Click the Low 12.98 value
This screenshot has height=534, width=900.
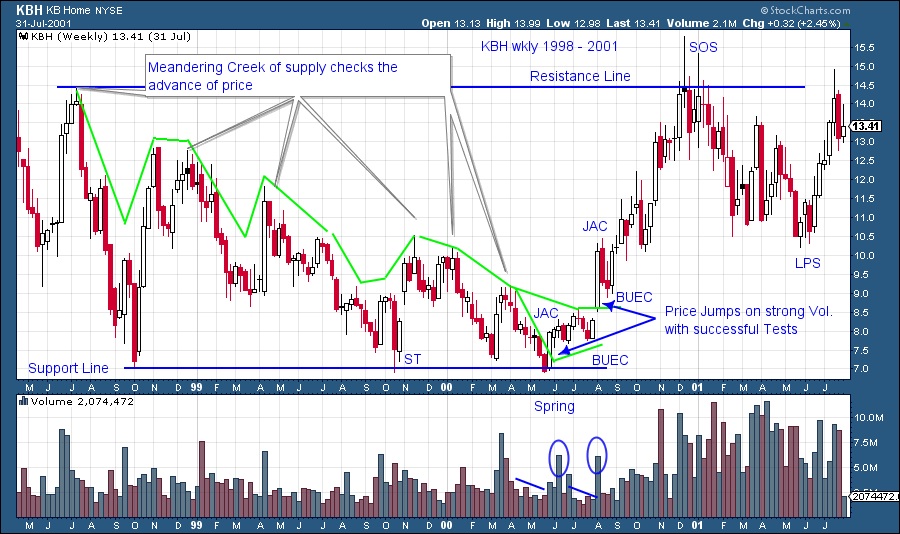tap(573, 24)
